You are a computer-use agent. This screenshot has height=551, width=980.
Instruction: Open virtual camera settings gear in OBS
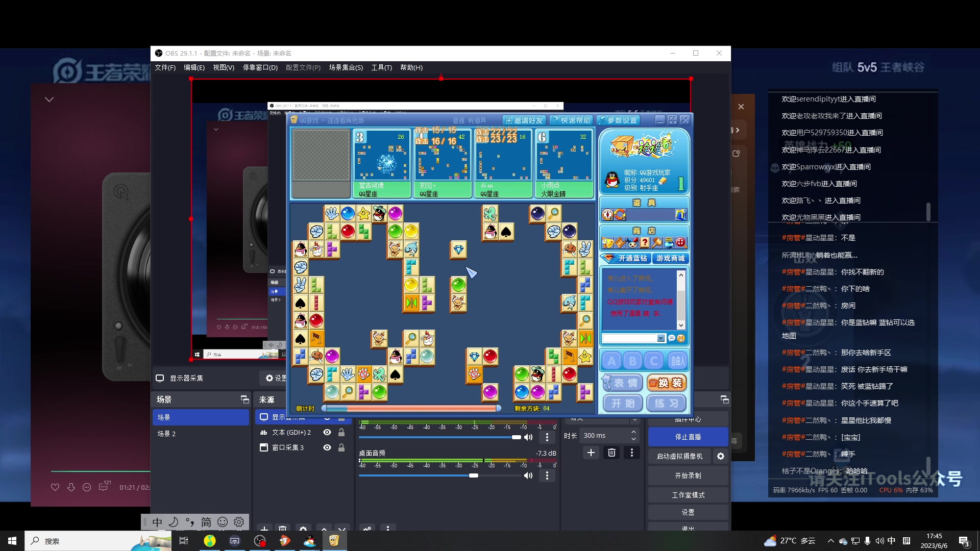coord(721,456)
